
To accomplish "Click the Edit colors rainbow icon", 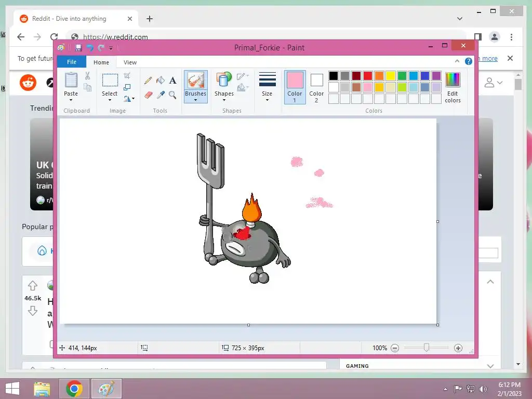I will point(453,80).
